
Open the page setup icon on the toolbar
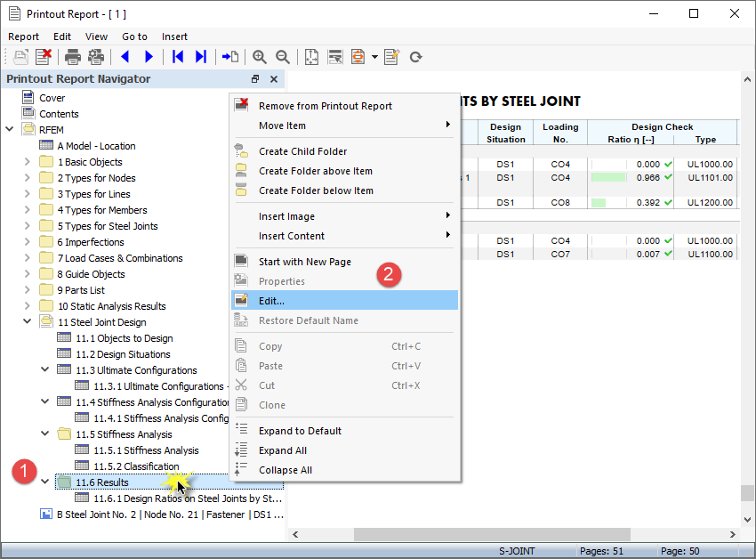pos(96,56)
